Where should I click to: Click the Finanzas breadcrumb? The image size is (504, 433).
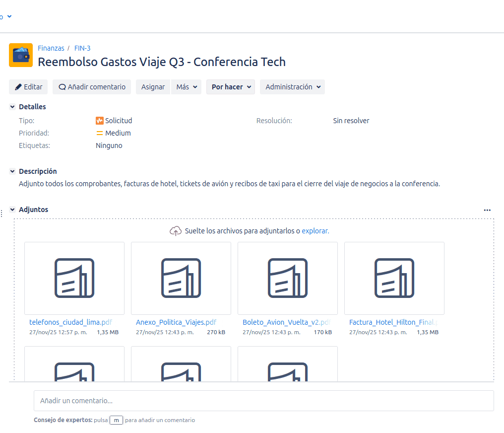click(51, 48)
